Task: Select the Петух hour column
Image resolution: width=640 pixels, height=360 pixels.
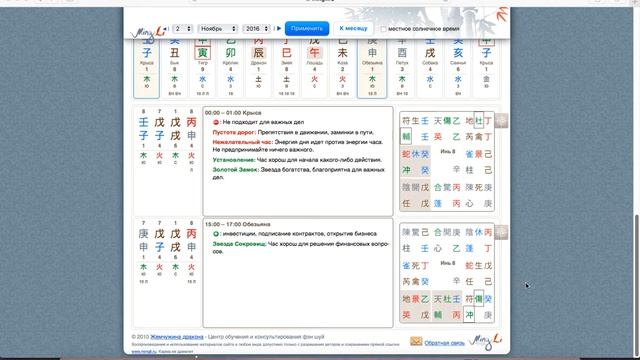Action: point(402,69)
